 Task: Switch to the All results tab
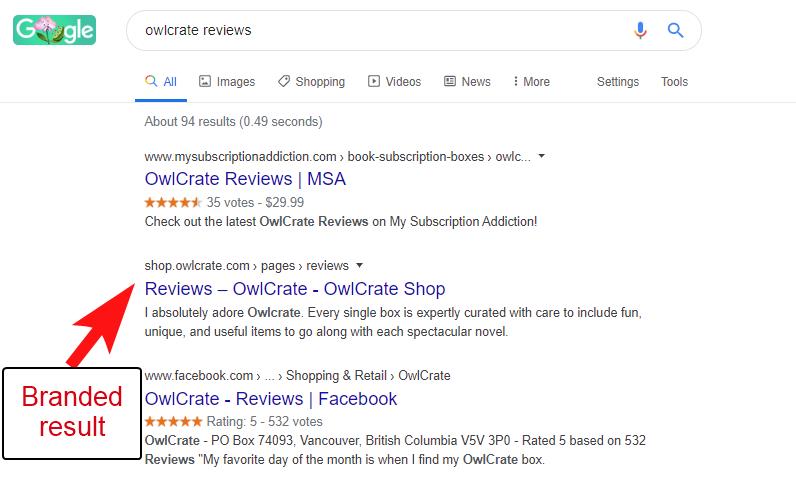pos(161,81)
